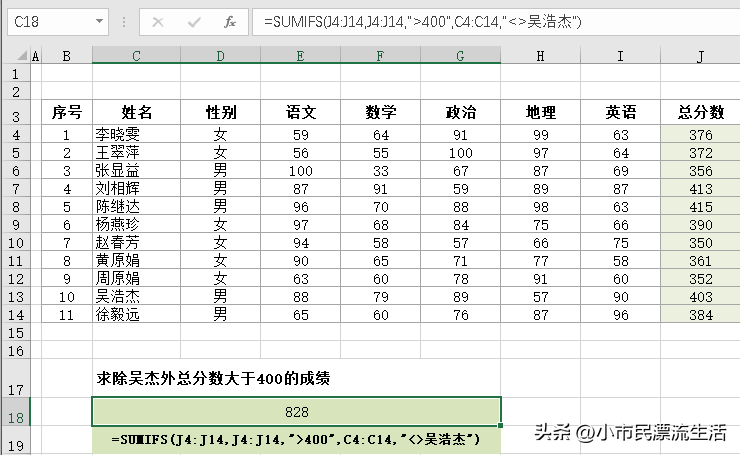Click the 总分数 header cell
The width and height of the screenshot is (740, 455).
pos(700,112)
